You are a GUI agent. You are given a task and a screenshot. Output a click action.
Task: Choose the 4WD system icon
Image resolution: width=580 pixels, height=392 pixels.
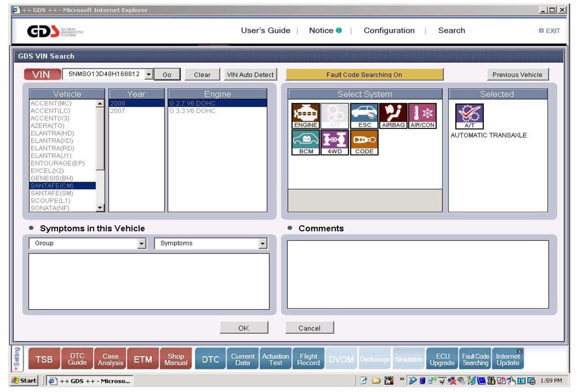(334, 142)
